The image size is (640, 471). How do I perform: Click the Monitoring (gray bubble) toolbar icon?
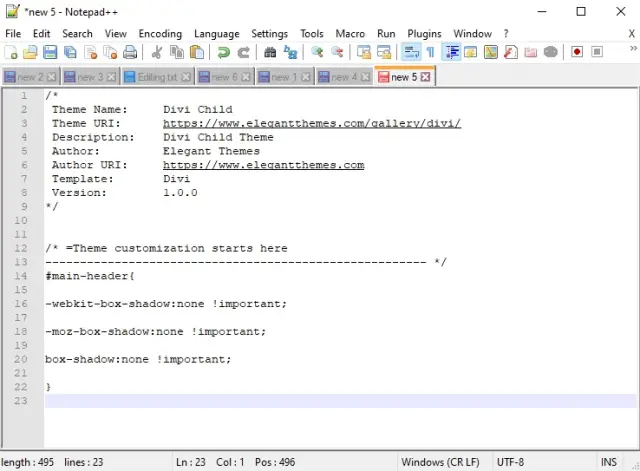click(551, 52)
